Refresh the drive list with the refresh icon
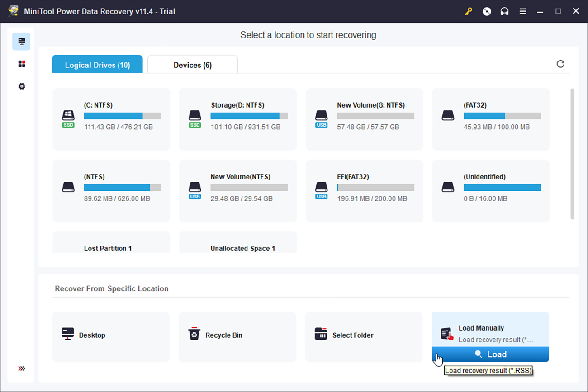 coord(560,64)
